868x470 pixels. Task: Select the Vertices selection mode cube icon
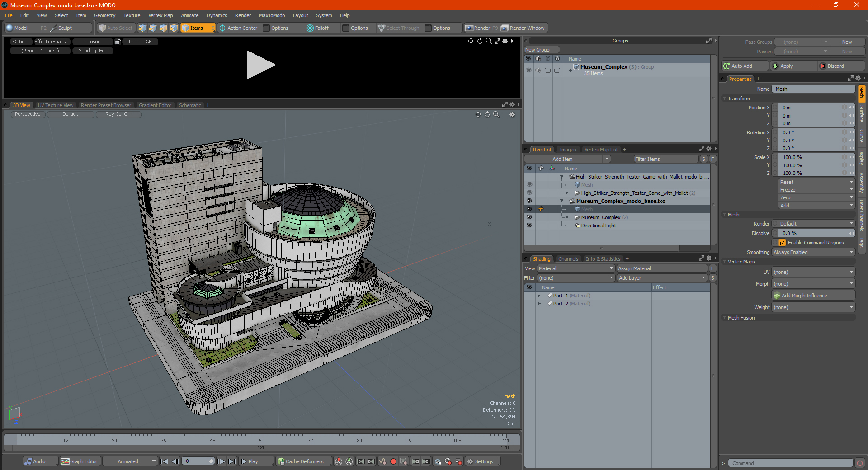[142, 28]
